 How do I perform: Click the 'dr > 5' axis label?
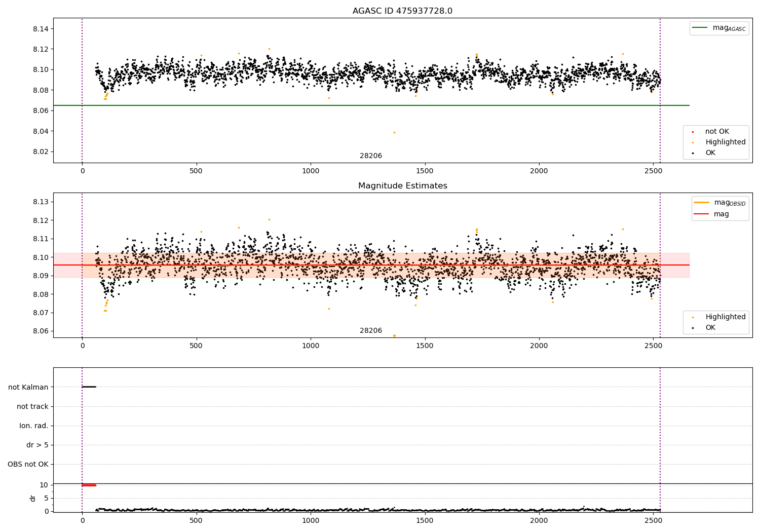pyautogui.click(x=37, y=445)
